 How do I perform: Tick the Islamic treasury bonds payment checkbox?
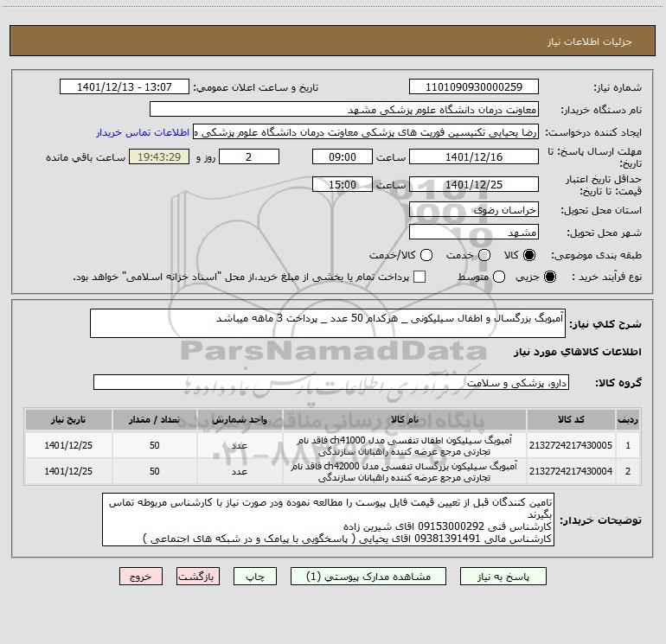[419, 277]
